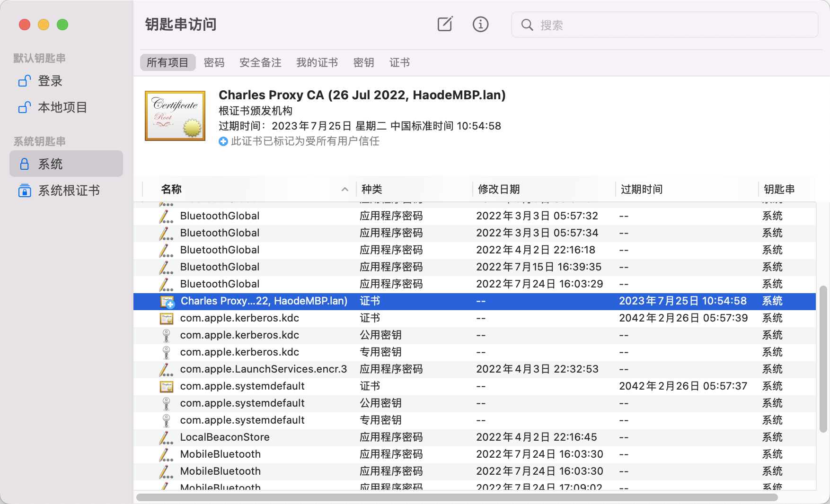The height and width of the screenshot is (504, 830).
Task: Click 专用密钥 type cell for com.apple.systemdefault
Action: 380,420
